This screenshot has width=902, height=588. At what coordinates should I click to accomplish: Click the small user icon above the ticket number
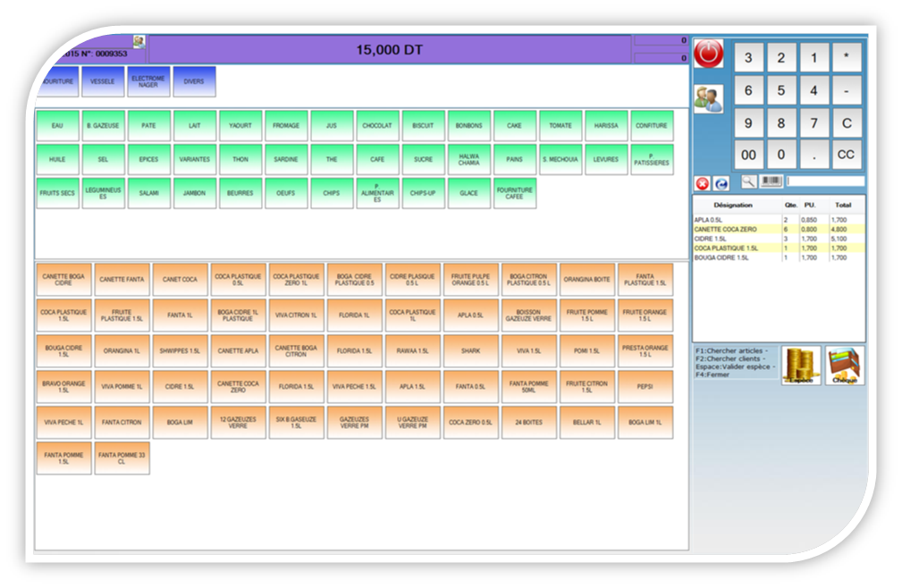click(x=139, y=41)
